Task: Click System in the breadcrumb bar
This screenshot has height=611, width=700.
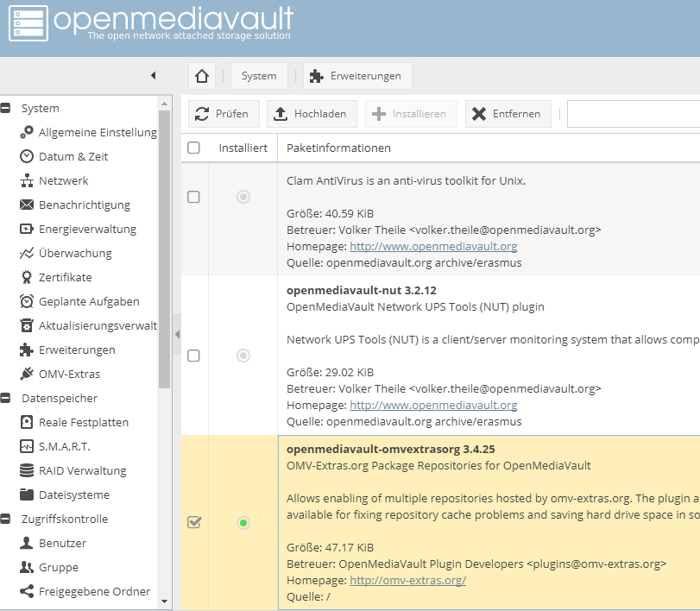Action: 259,76
